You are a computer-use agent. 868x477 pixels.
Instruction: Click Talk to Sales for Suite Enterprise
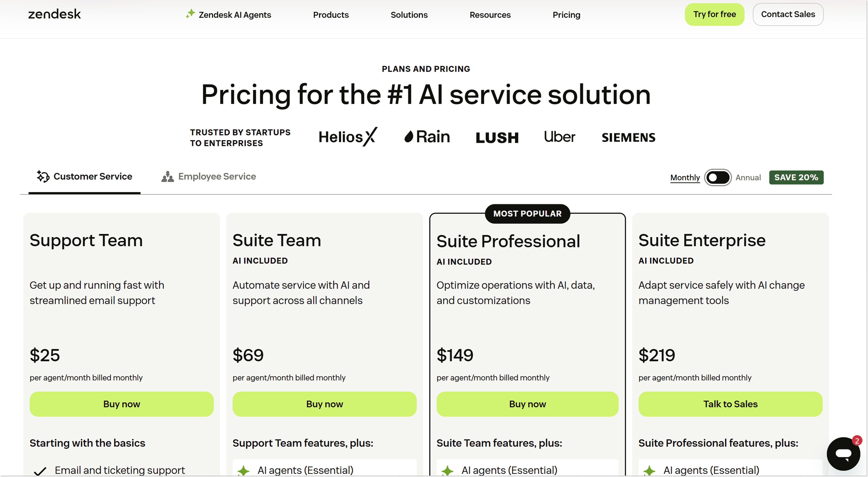point(730,404)
